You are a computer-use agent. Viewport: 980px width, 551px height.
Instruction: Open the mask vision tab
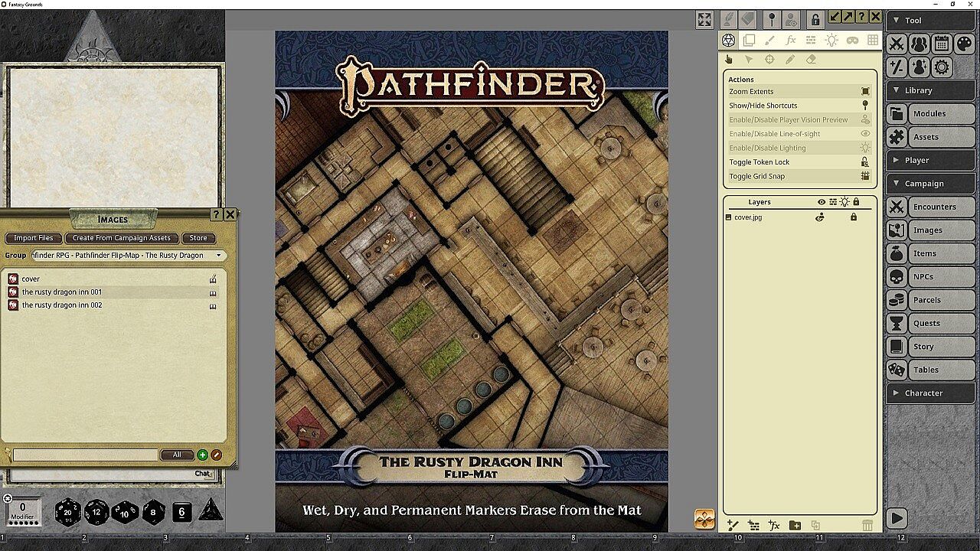point(852,41)
